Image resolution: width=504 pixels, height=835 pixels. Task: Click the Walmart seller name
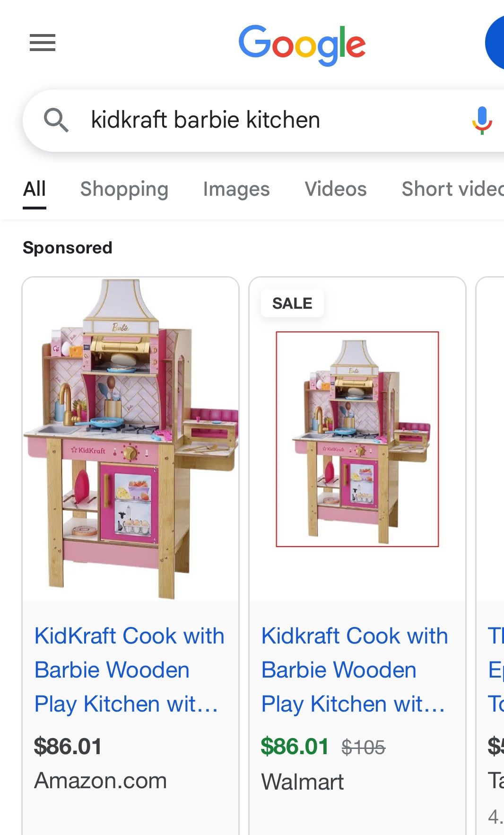(x=303, y=782)
